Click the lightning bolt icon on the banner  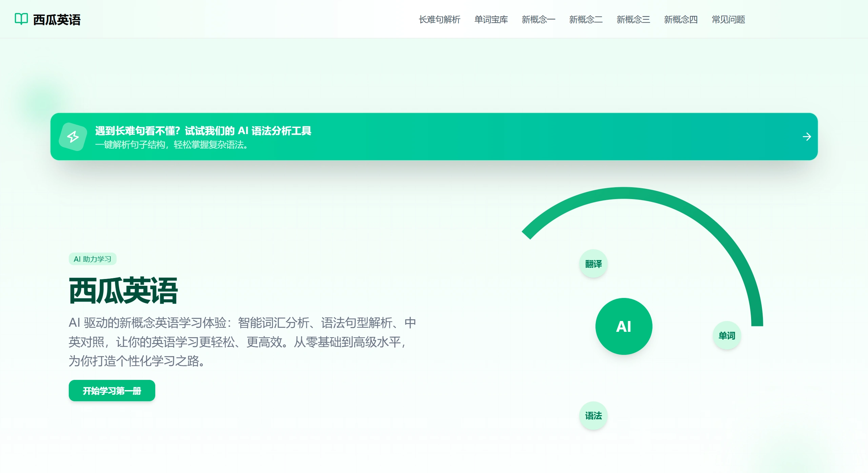73,137
